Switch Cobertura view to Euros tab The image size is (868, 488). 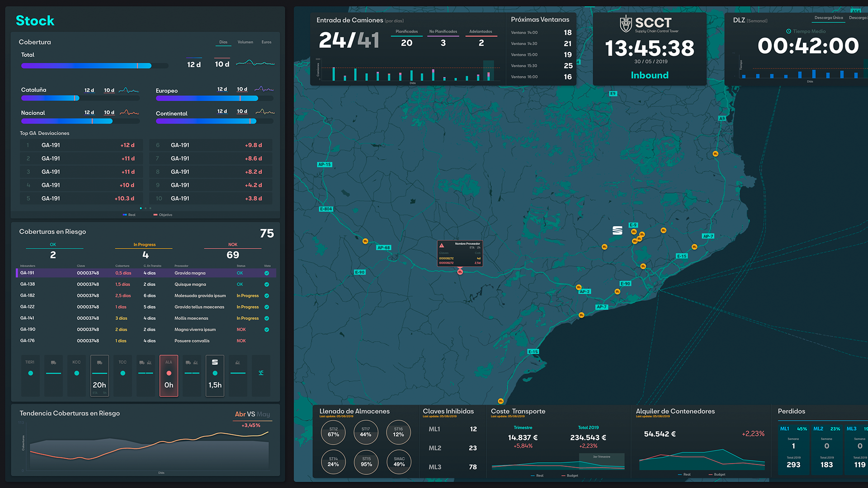click(x=266, y=42)
